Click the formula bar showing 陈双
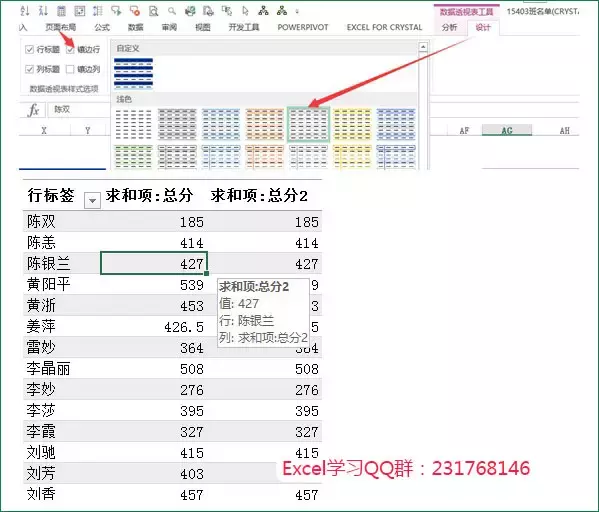Viewport: 599px width, 512px height. pyautogui.click(x=78, y=110)
